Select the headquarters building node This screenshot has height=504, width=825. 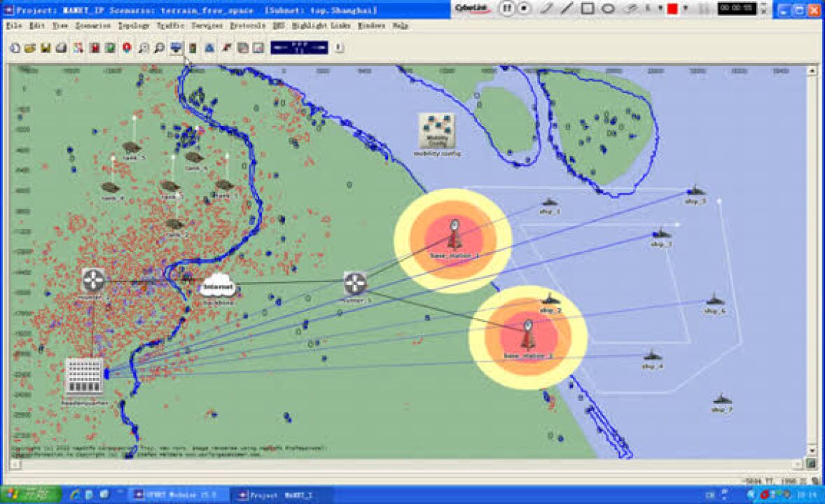tap(83, 377)
